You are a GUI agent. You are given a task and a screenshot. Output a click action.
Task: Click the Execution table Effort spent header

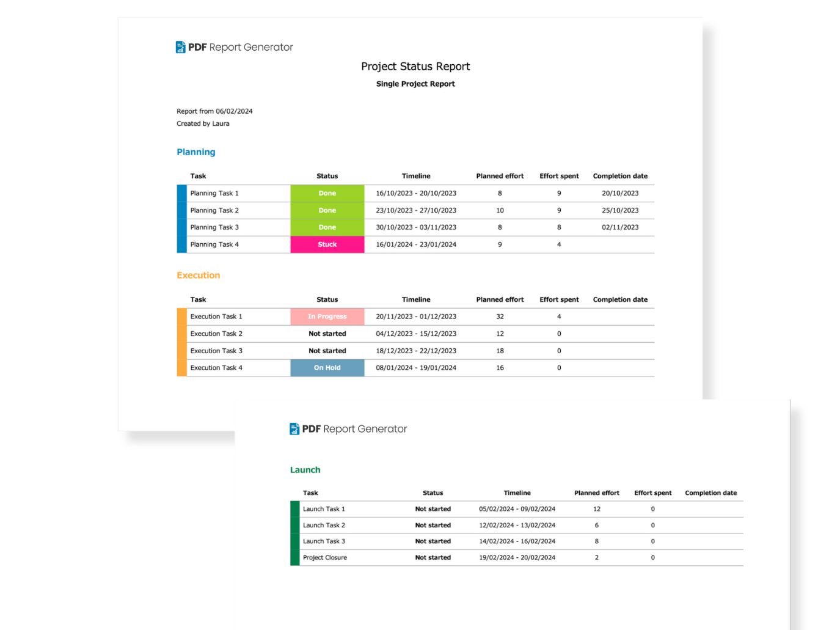[559, 299]
